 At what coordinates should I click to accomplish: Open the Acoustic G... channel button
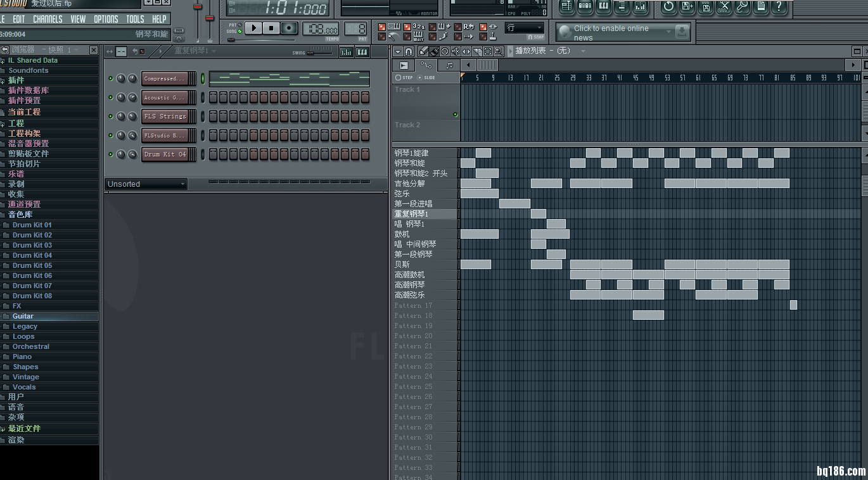[165, 98]
